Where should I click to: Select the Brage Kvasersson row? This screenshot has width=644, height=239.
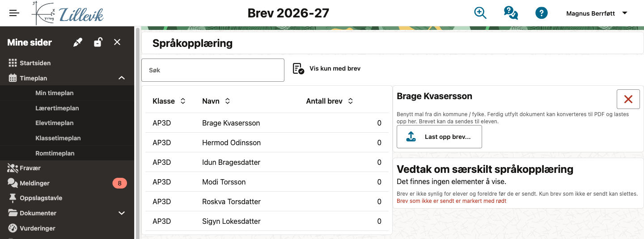(x=267, y=123)
